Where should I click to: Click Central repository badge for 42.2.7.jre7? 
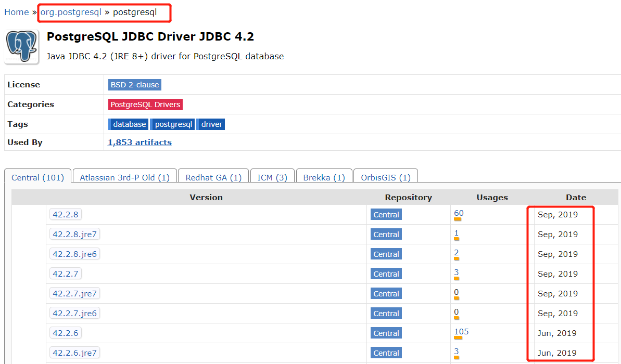pos(386,294)
